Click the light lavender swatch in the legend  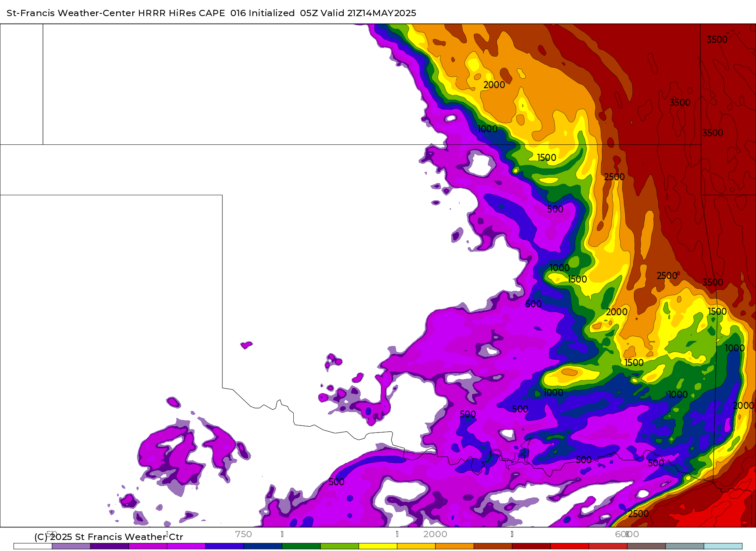coord(71,546)
